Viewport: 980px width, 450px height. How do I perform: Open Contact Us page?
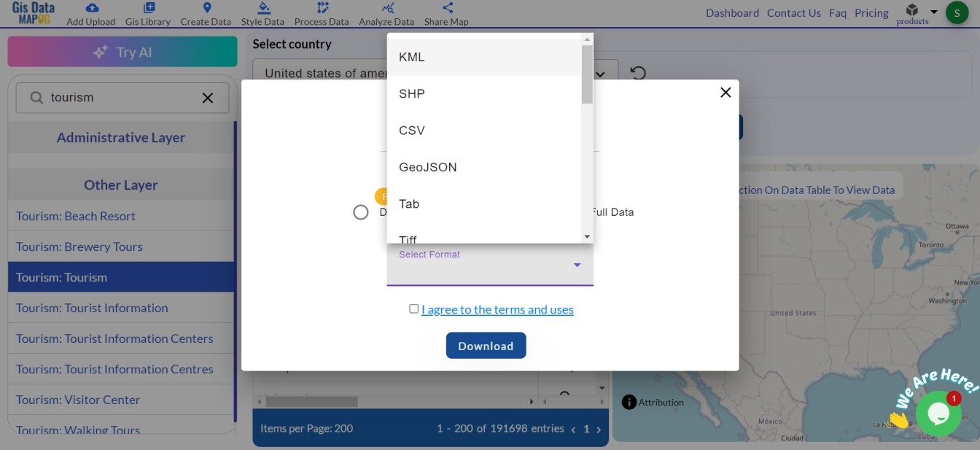(793, 13)
